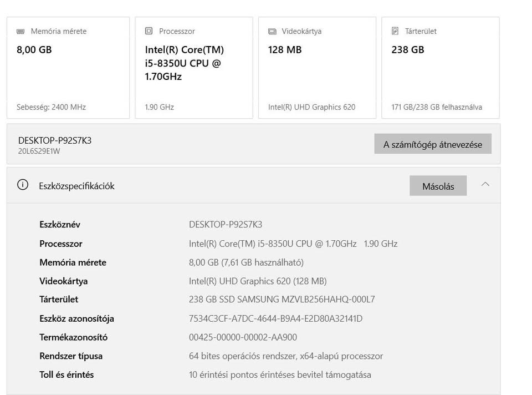Click the Videokártya card icon
The image size is (532, 395).
(272, 32)
